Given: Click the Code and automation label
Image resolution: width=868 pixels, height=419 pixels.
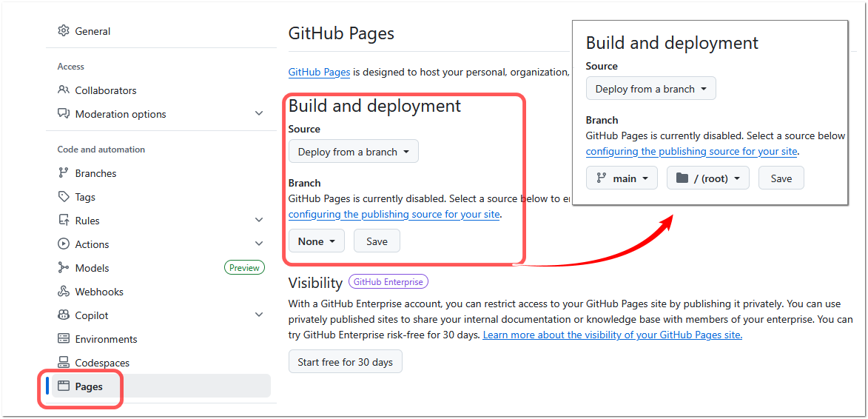Looking at the screenshot, I should [x=101, y=150].
